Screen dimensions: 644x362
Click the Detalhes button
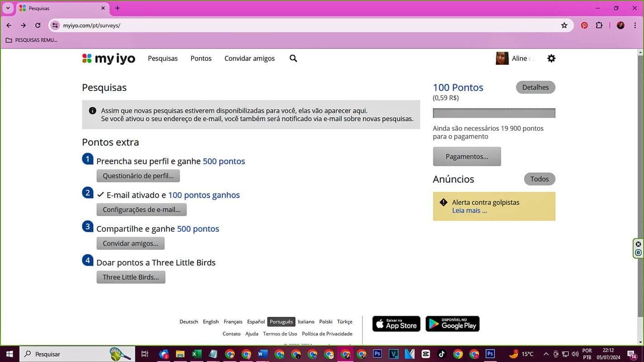pyautogui.click(x=535, y=87)
